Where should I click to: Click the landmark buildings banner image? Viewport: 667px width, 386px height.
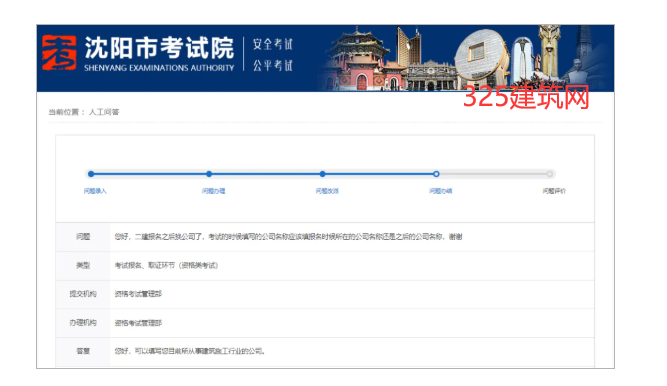466,58
